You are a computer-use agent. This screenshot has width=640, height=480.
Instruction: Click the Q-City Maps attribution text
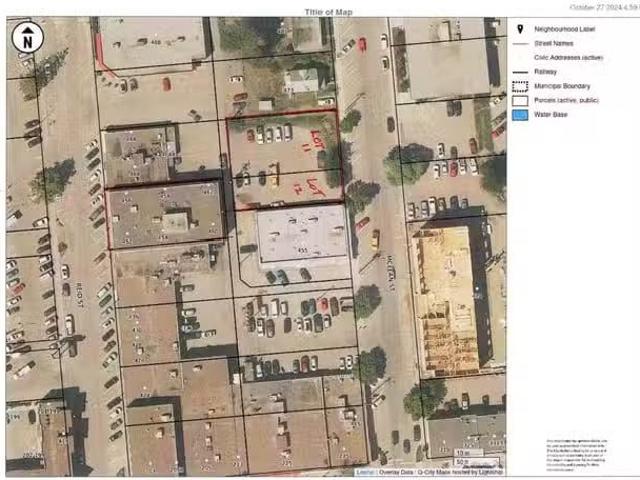pyautogui.click(x=442, y=472)
